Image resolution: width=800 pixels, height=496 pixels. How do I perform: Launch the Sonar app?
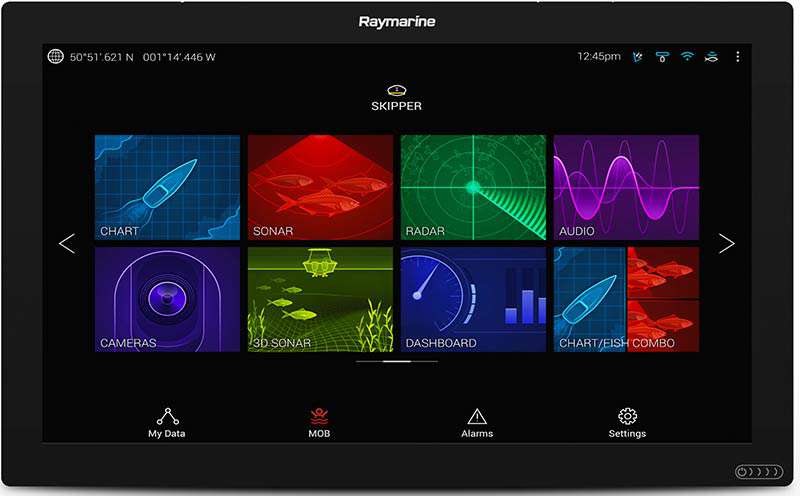tap(320, 188)
